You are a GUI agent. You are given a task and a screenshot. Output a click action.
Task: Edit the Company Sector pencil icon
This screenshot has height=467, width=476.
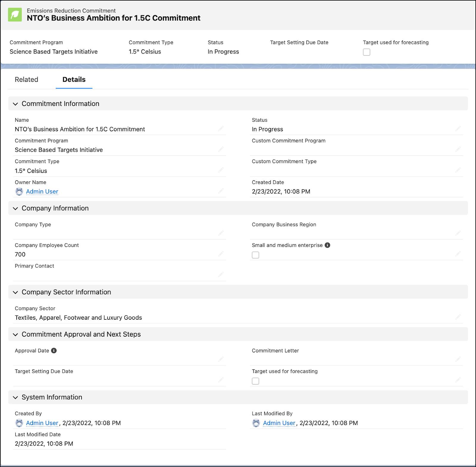coord(458,317)
